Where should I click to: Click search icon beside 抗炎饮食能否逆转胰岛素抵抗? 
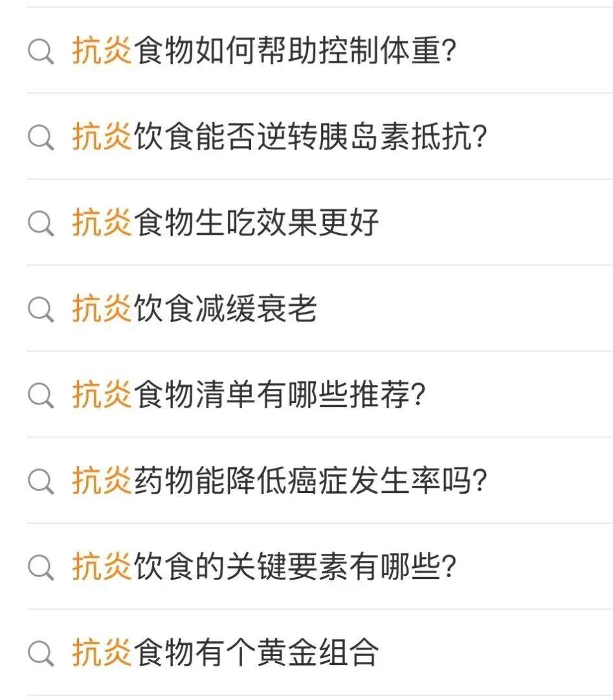(41, 137)
